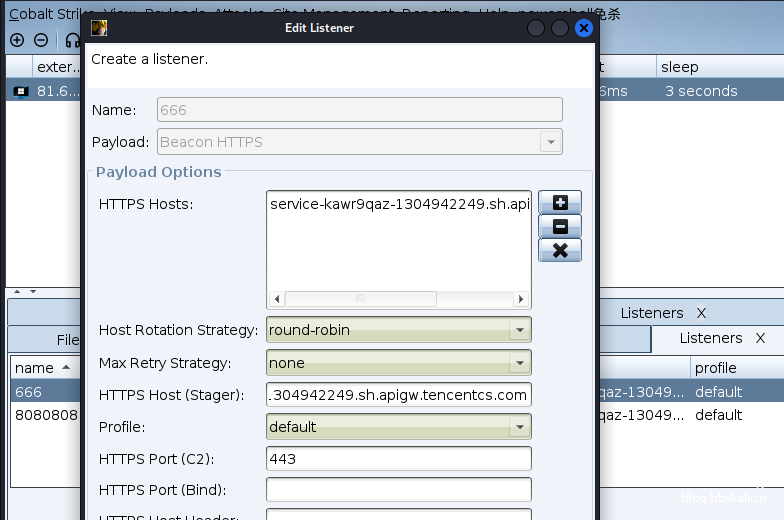The width and height of the screenshot is (784, 520).
Task: Click the sleep column header
Action: 720,67
